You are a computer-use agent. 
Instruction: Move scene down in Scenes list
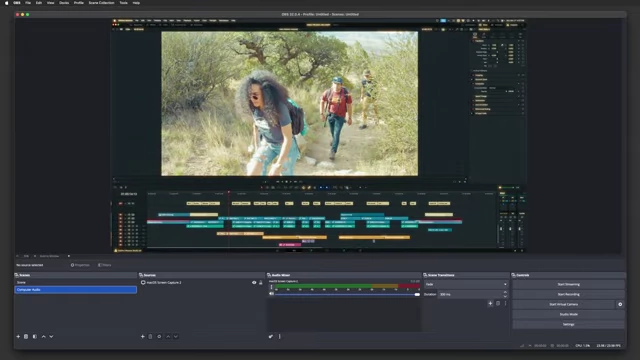[x=51, y=336]
